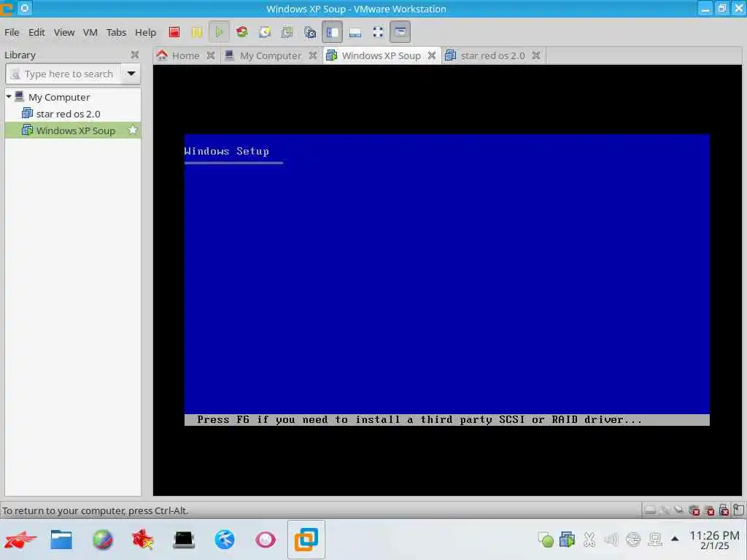Click the pin button in title bar
The height and width of the screenshot is (560, 747).
pos(25,8)
